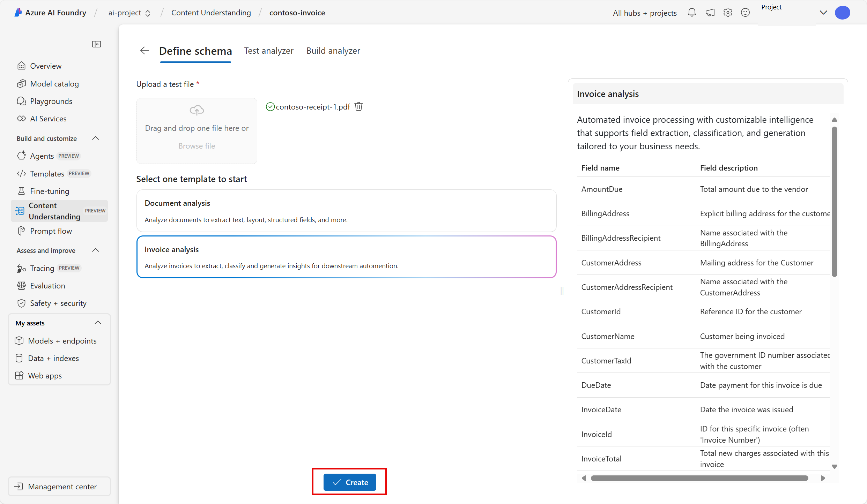Collapse My assets section

(x=98, y=323)
